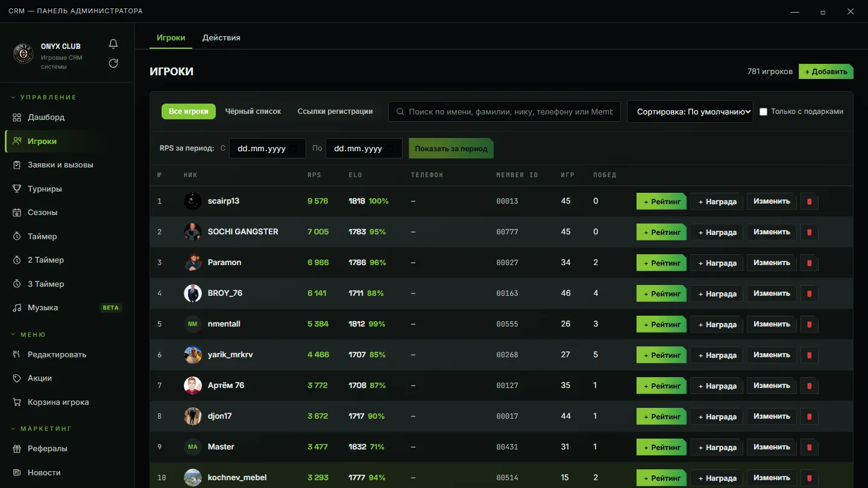Screen dimensions: 868x488
Task: Click the refresh icon in sidebar
Action: 113,63
